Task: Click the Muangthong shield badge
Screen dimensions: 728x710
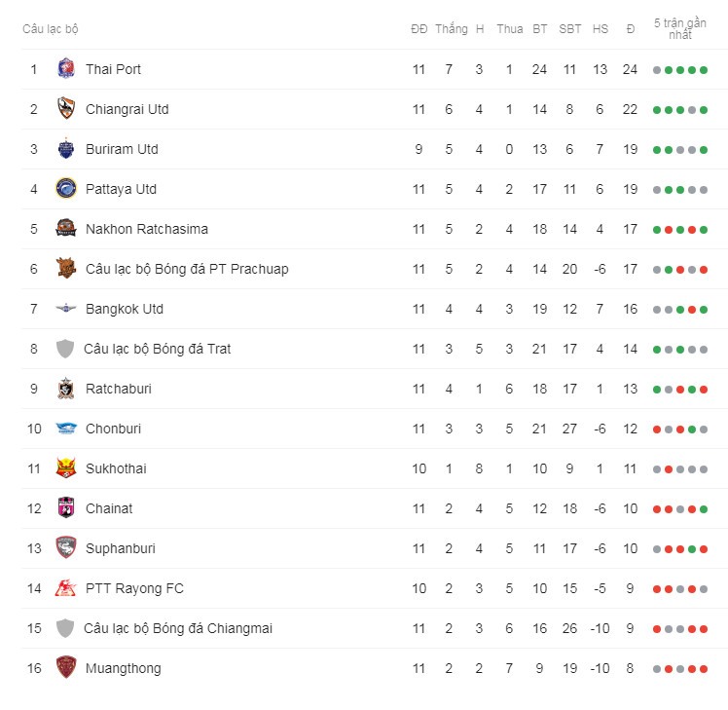Action: [x=66, y=667]
